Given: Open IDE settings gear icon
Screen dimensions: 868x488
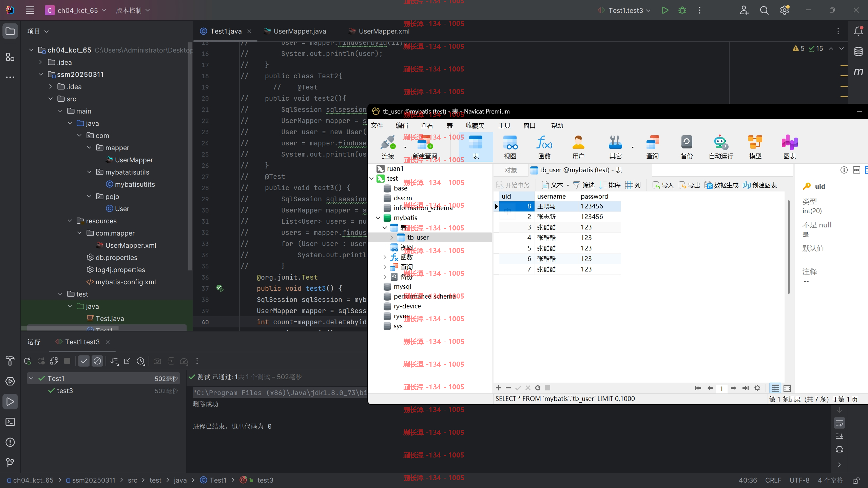Looking at the screenshot, I should [x=784, y=11].
